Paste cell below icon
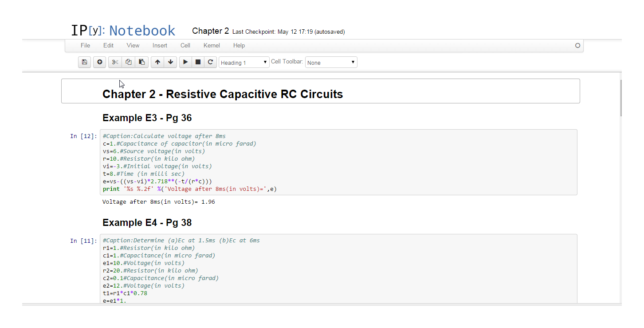The width and height of the screenshot is (644, 328). 141,62
